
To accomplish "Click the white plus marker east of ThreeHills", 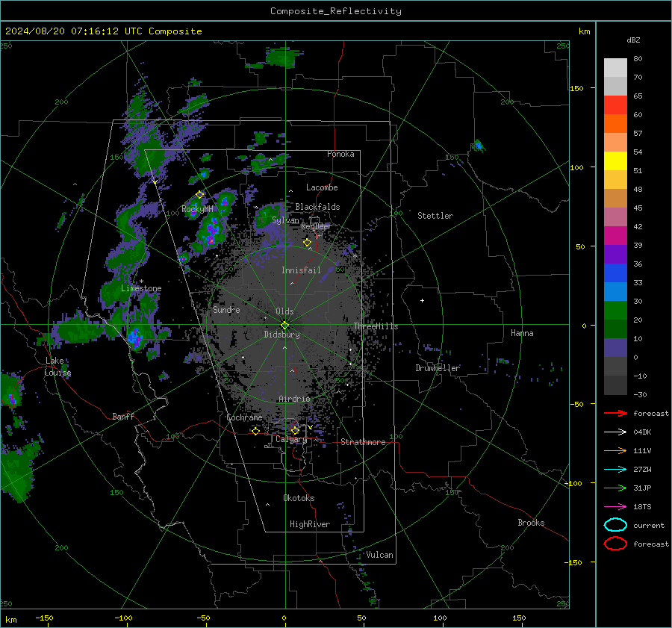I will coord(422,300).
